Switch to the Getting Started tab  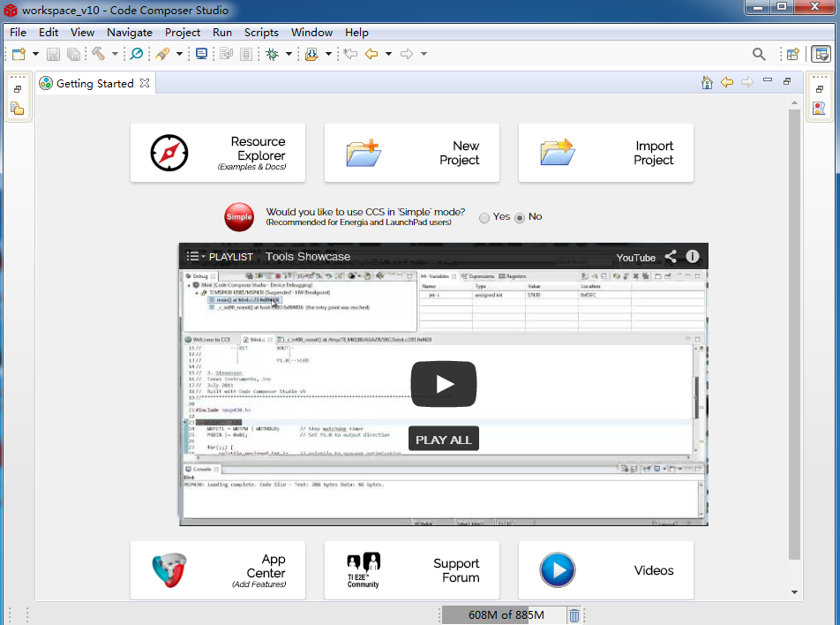(94, 83)
